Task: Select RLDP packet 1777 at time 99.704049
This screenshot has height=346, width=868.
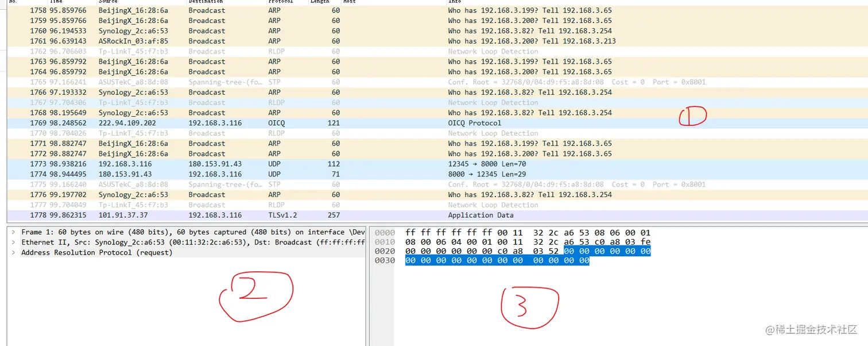Action: 437,205
